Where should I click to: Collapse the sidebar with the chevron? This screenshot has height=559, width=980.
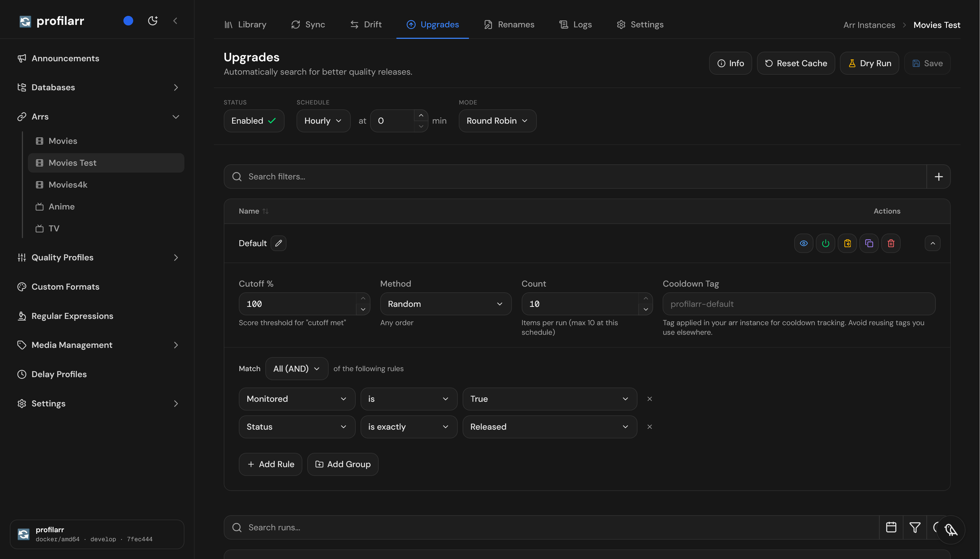pyautogui.click(x=175, y=21)
